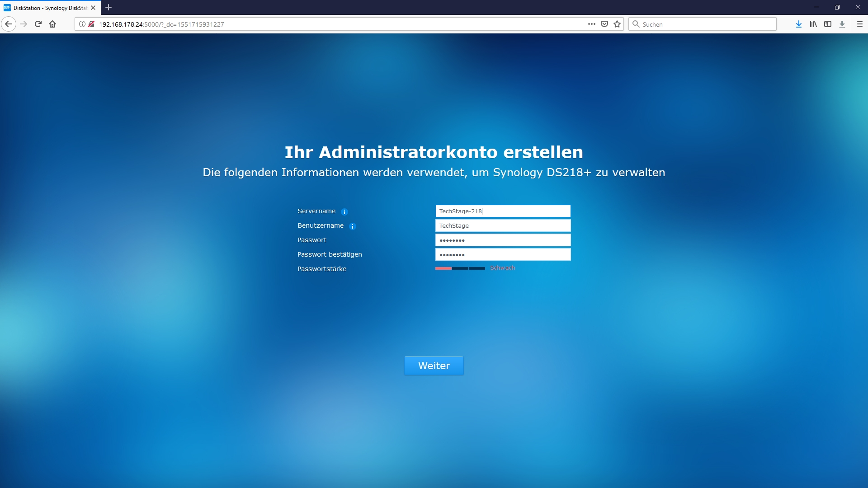
Task: Go to browser home page
Action: point(52,24)
